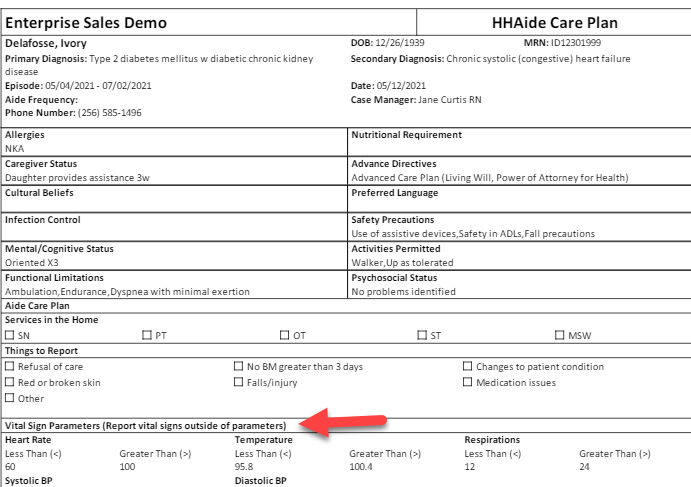Click phone number (256) 585-1496
This screenshot has width=691, height=487.
point(110,113)
